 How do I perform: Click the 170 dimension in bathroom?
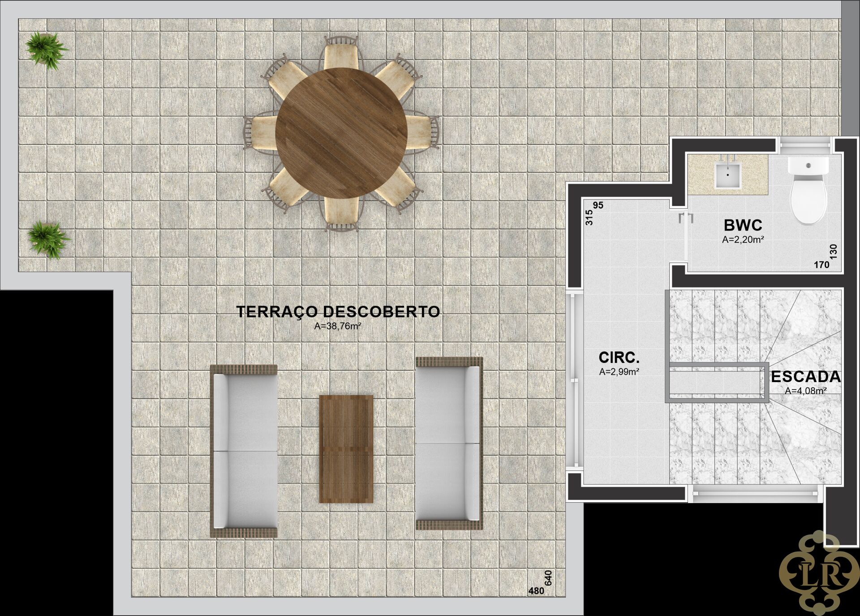821,264
